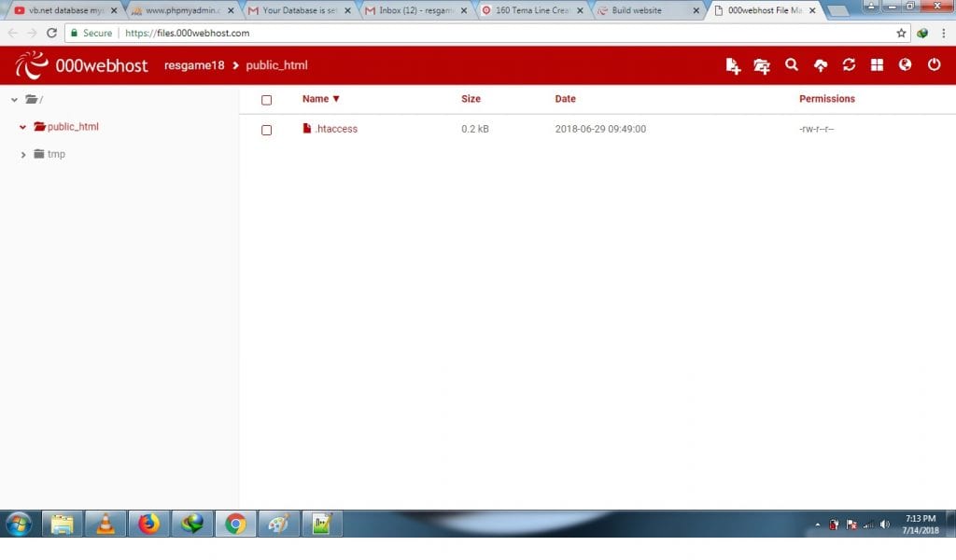Sort by Date column header
Image resolution: width=956 pixels, height=560 pixels.
565,99
